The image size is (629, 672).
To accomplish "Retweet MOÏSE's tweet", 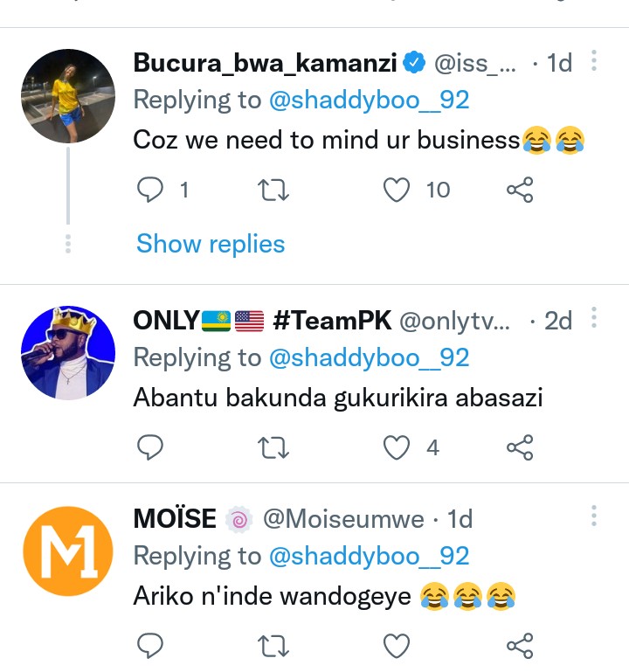I will point(274,647).
